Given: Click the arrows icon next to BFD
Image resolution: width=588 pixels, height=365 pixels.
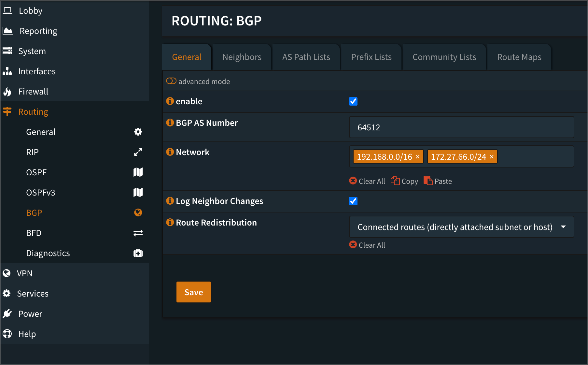Looking at the screenshot, I should click(138, 233).
